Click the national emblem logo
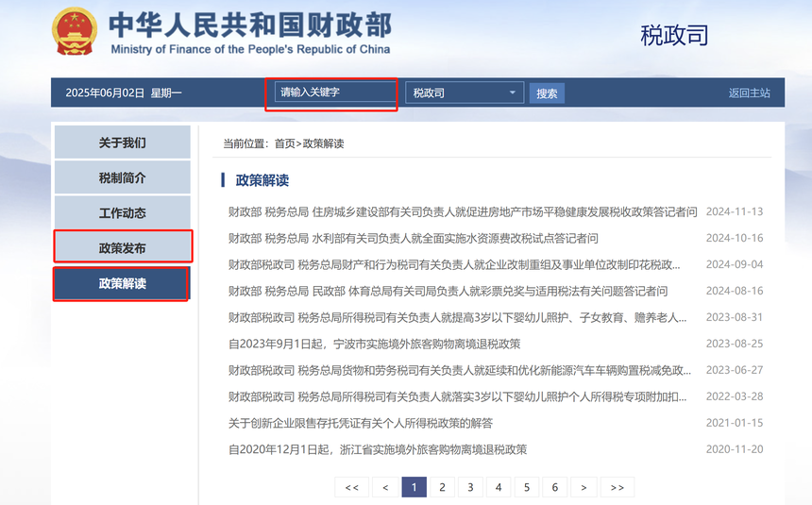Viewport: 812px width, 505px height. (x=75, y=31)
